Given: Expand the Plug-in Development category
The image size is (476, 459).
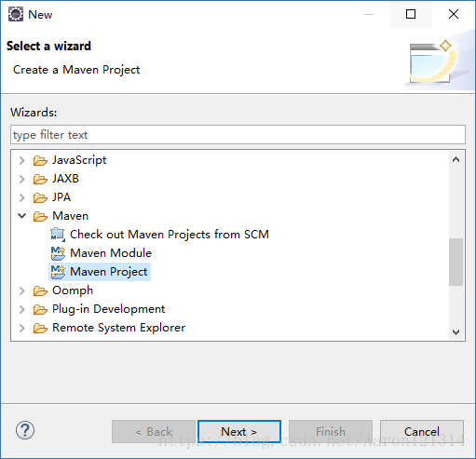Looking at the screenshot, I should 22,309.
